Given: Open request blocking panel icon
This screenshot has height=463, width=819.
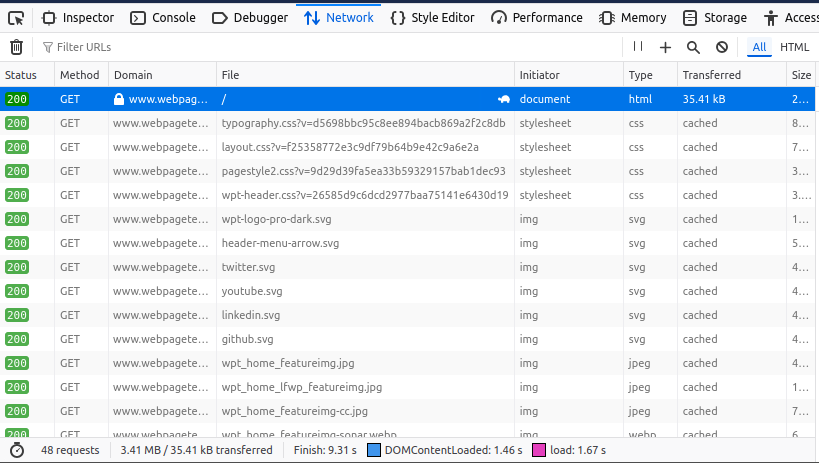Looking at the screenshot, I should [x=722, y=48].
